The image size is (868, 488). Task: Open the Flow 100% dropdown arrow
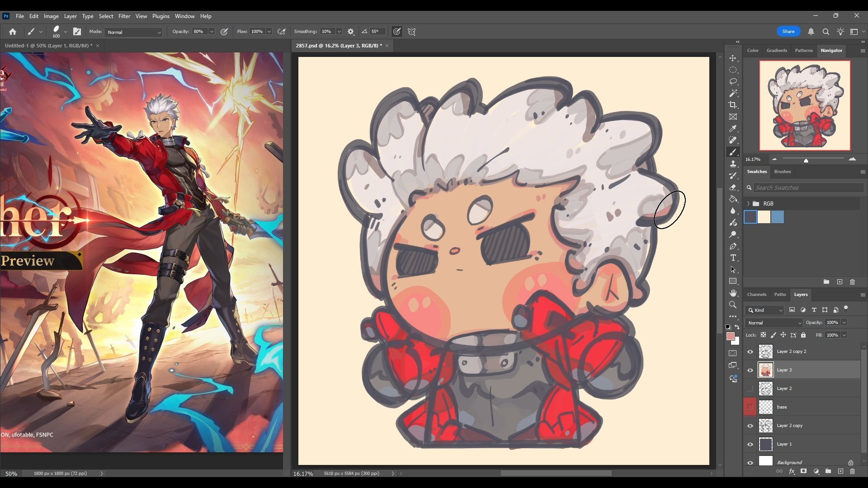(x=269, y=32)
